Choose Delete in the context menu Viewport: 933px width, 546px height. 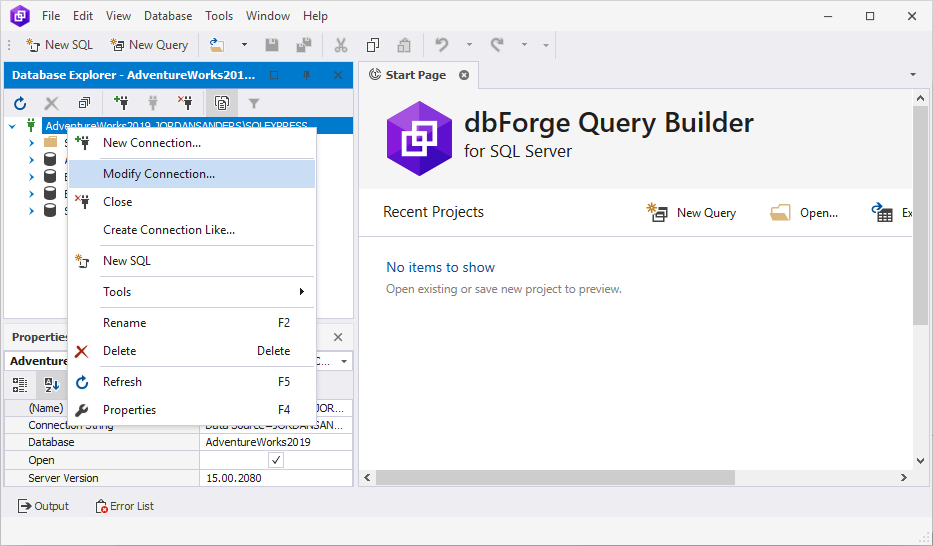point(192,351)
